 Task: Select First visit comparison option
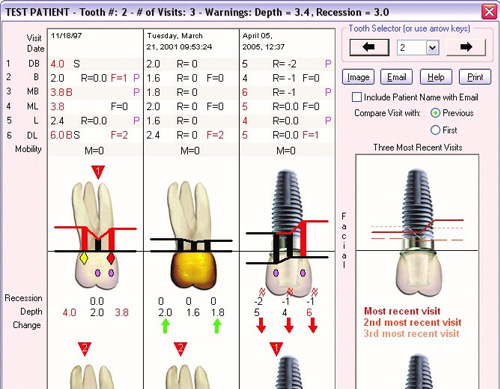point(435,130)
